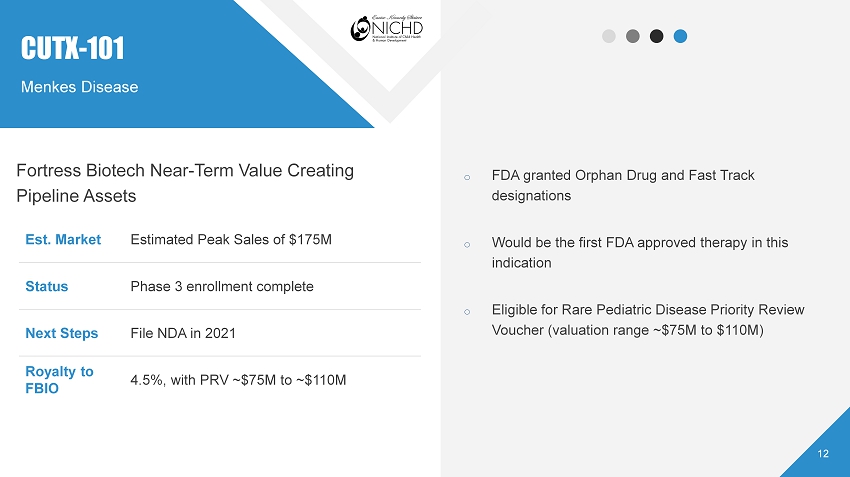
Task: Click the Menkes Disease subtitle
Action: tap(80, 87)
